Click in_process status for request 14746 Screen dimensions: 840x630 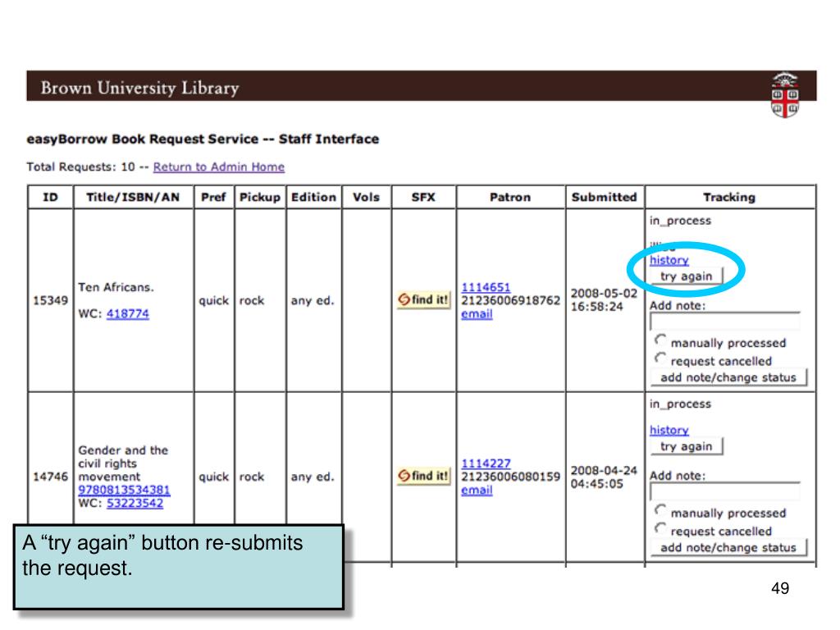point(680,404)
